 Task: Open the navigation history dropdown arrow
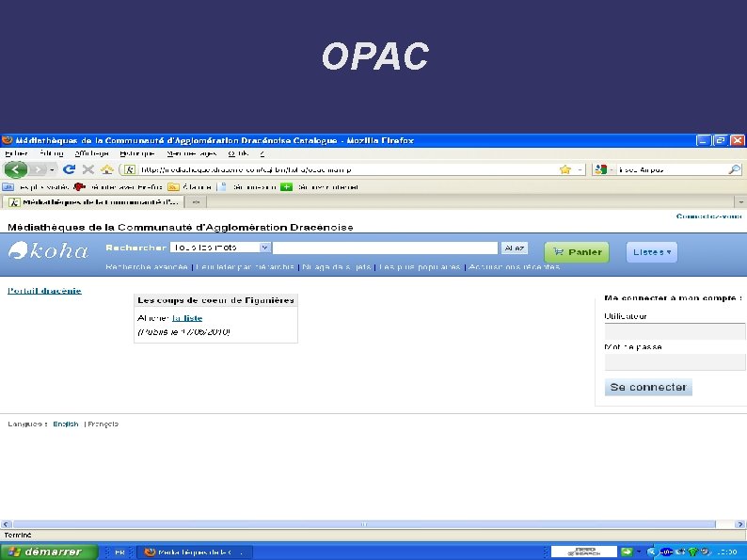click(x=52, y=169)
